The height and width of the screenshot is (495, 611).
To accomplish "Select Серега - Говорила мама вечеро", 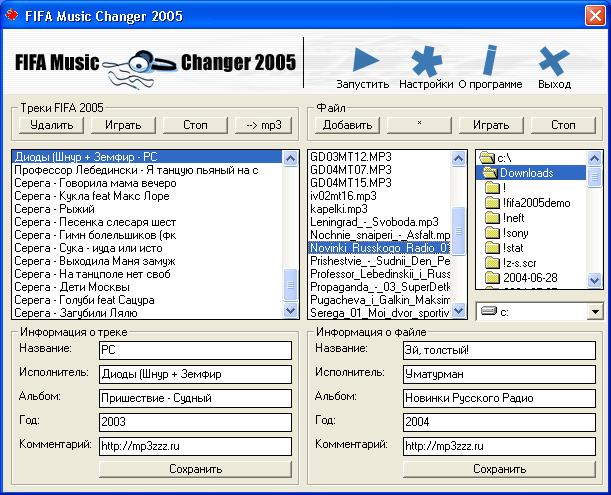I will click(147, 183).
